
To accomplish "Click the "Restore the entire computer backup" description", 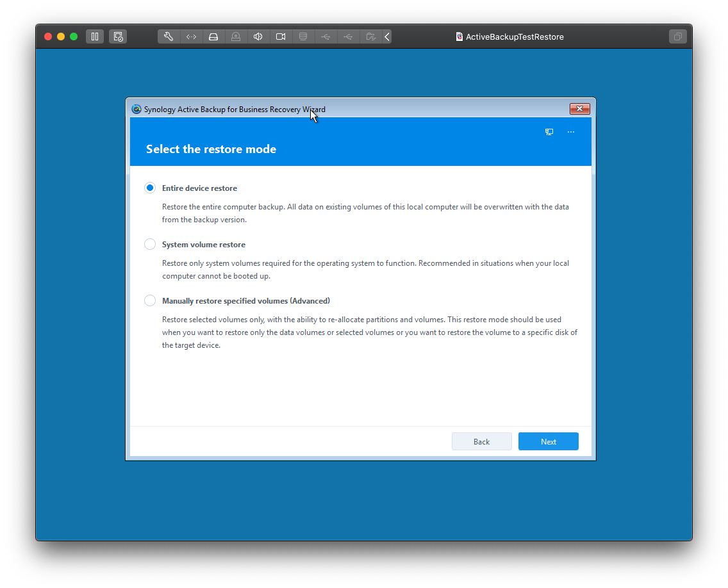I will pyautogui.click(x=365, y=213).
